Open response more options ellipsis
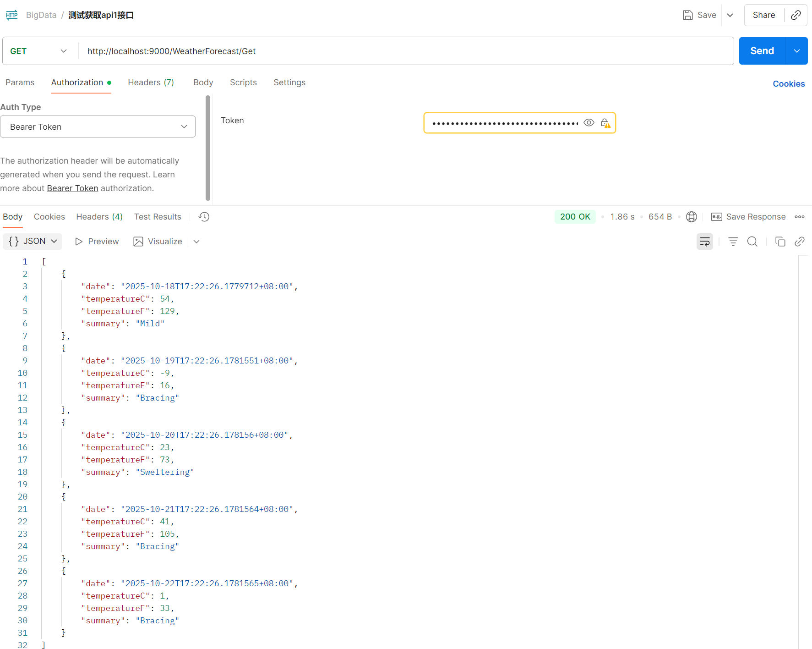This screenshot has width=812, height=649. (x=800, y=217)
